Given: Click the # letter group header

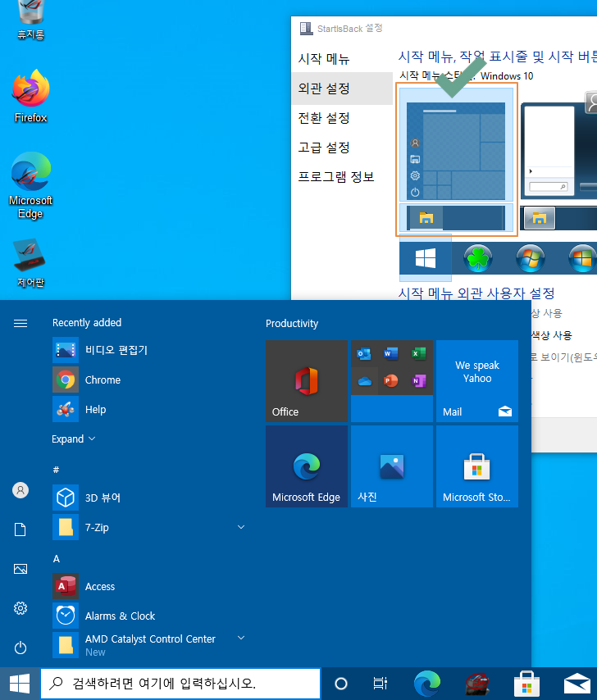Looking at the screenshot, I should coord(56,470).
